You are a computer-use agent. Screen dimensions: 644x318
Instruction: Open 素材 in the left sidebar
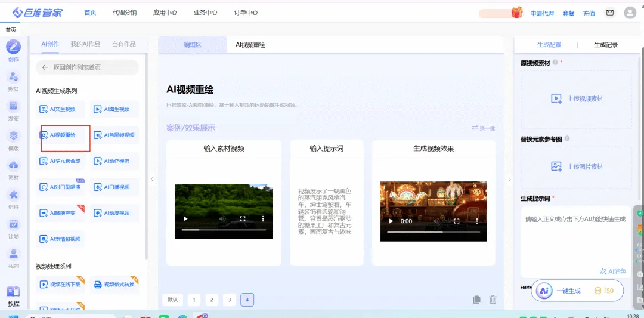(x=13, y=169)
